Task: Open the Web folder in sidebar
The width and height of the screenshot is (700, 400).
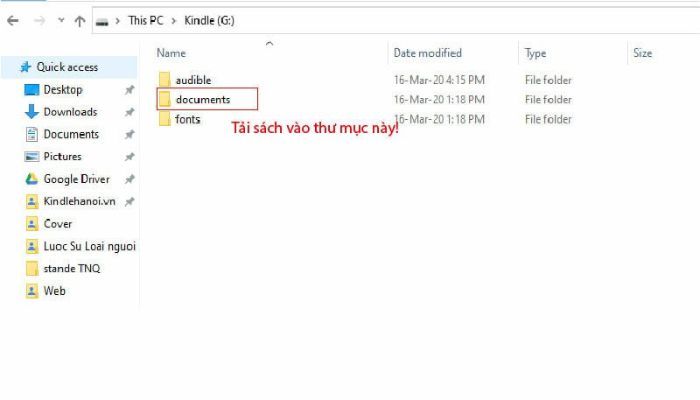Action: pos(54,291)
